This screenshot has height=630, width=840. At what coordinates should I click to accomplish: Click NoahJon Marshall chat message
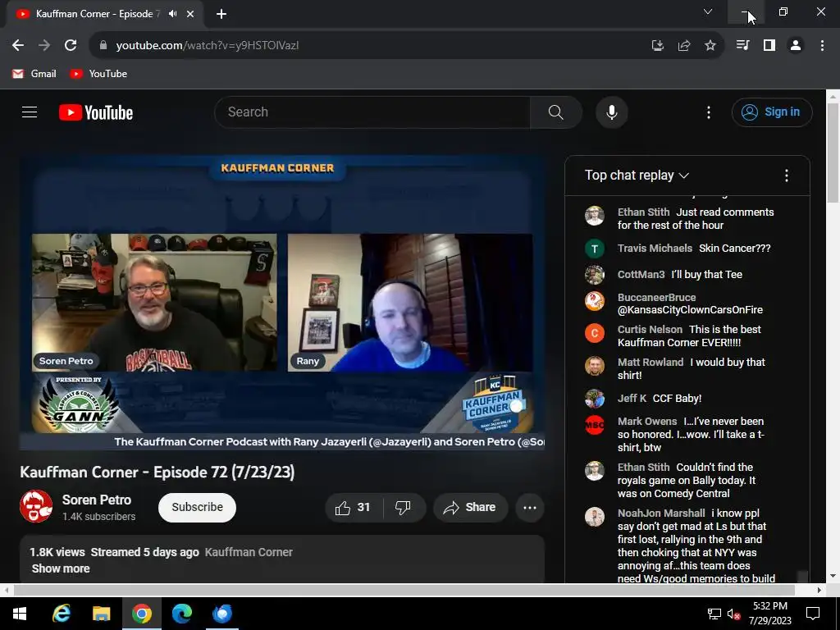pyautogui.click(x=687, y=546)
